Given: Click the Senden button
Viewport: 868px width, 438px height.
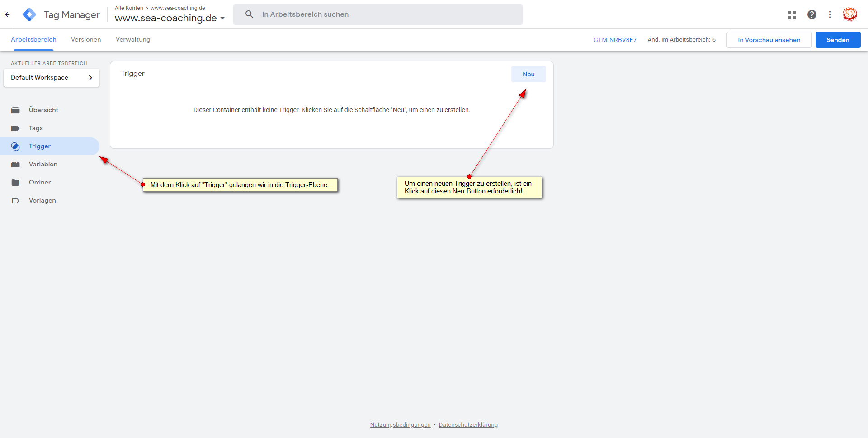Looking at the screenshot, I should [838, 40].
